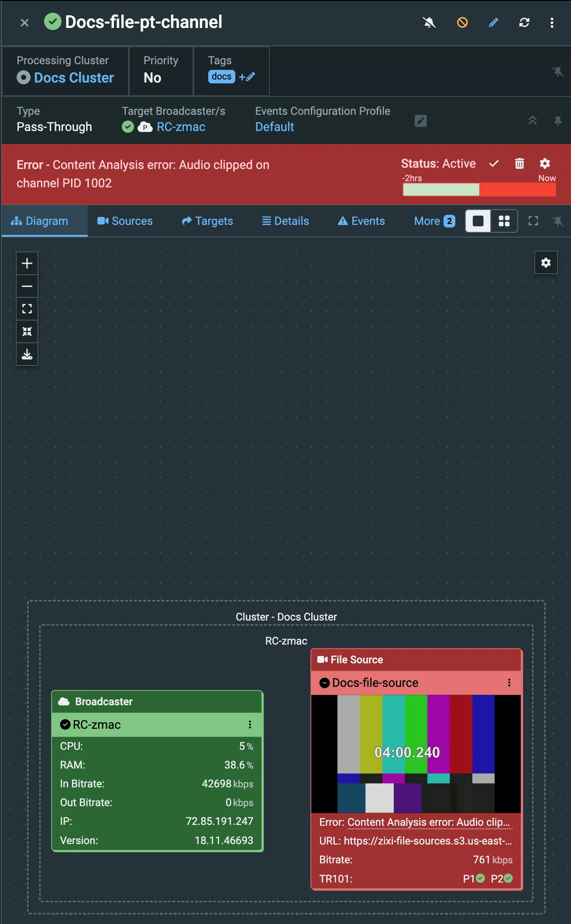Expand tabs area to fullscreen

(533, 221)
